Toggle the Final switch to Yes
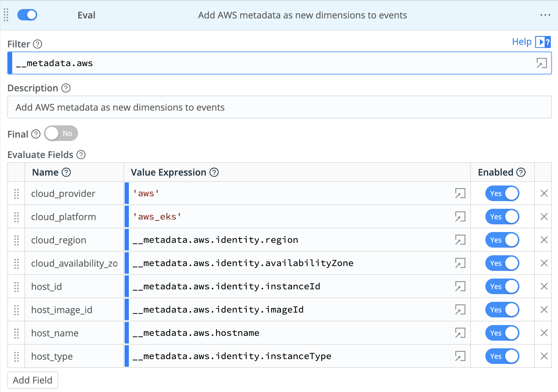The width and height of the screenshot is (558, 392). coord(61,133)
